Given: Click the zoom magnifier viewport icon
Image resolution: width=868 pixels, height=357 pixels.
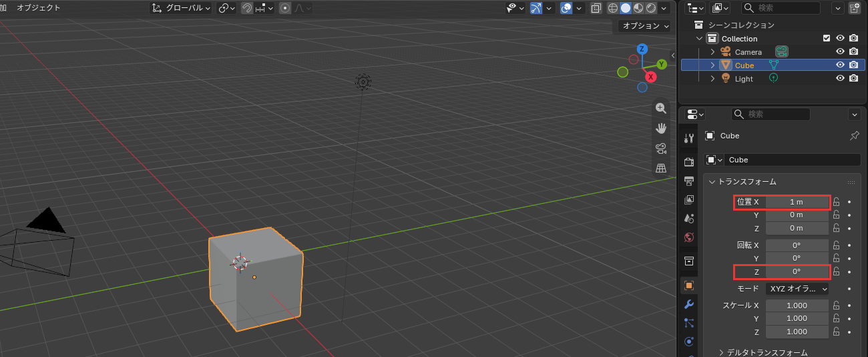Looking at the screenshot, I should pyautogui.click(x=661, y=108).
